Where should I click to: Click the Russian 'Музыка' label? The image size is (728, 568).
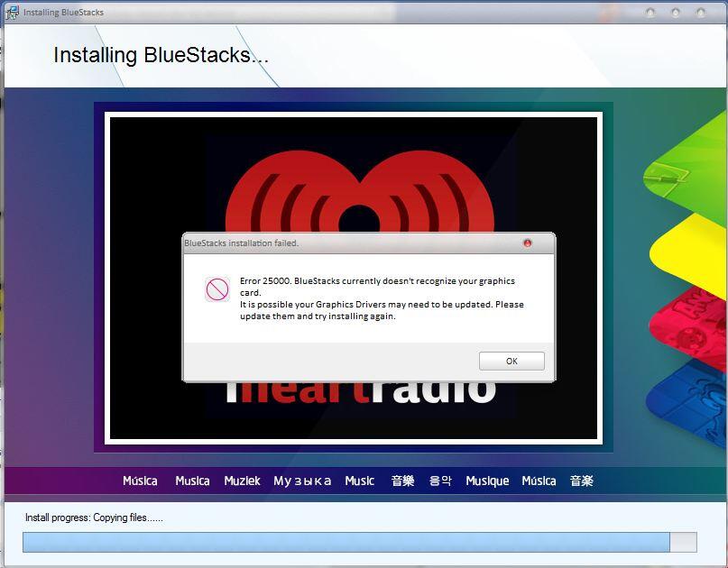302,481
